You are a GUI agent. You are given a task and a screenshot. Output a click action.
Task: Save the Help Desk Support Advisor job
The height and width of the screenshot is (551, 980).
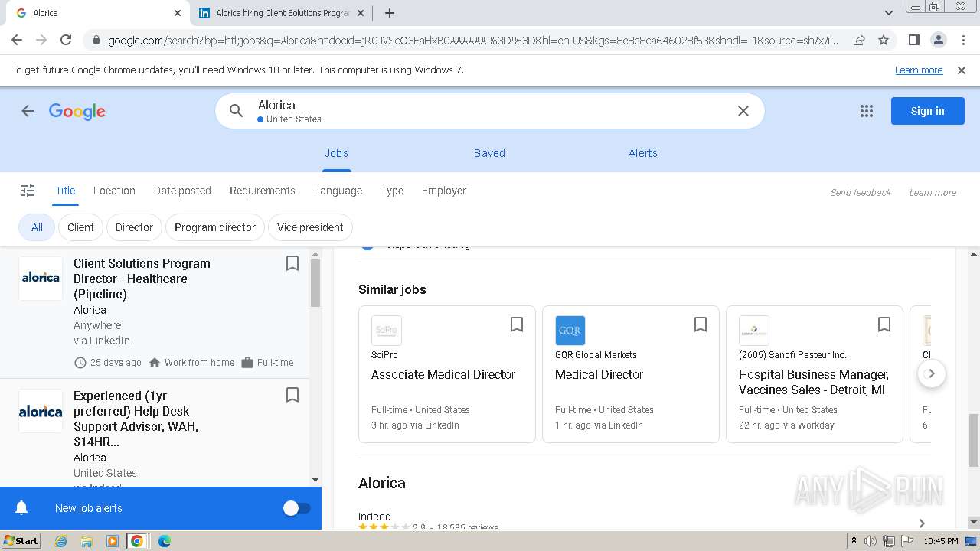[292, 395]
